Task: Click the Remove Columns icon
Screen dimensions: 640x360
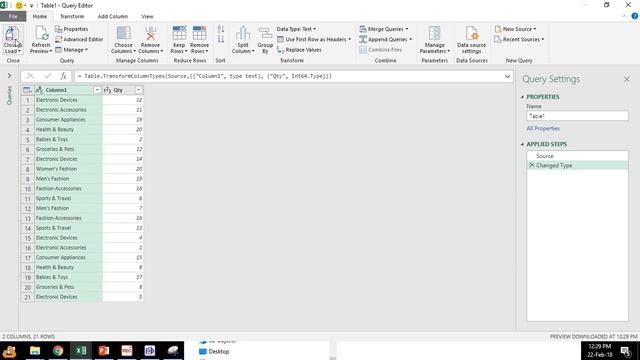Action: pos(150,33)
